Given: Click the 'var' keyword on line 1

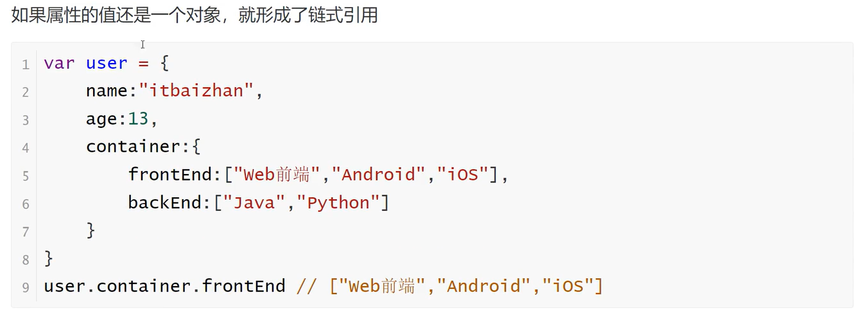Looking at the screenshot, I should click(59, 63).
